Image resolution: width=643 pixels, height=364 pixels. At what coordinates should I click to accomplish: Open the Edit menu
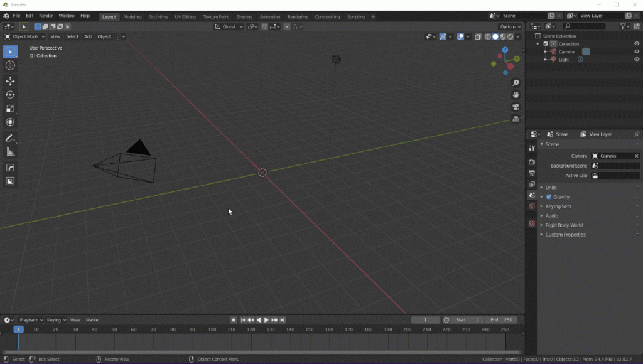coord(30,16)
